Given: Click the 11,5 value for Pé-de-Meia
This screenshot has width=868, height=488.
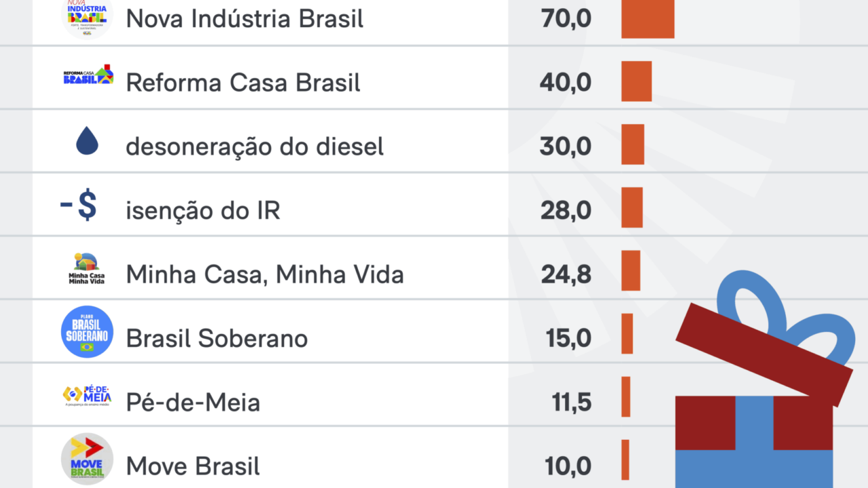Looking at the screenshot, I should (571, 403).
